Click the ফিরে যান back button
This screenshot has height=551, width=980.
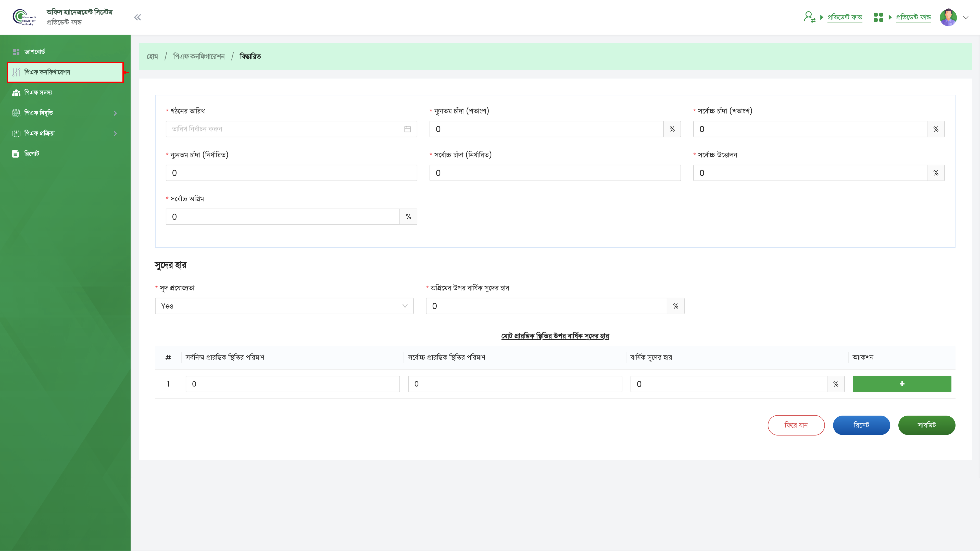point(796,425)
